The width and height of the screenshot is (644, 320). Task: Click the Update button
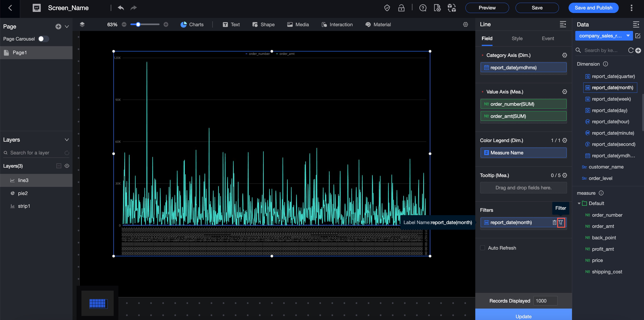point(523,316)
